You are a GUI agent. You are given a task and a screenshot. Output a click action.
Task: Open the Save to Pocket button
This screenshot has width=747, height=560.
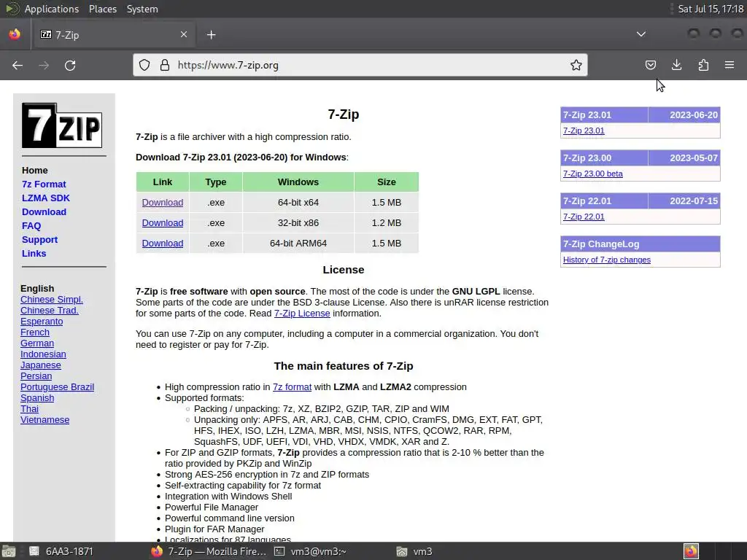[x=650, y=65]
